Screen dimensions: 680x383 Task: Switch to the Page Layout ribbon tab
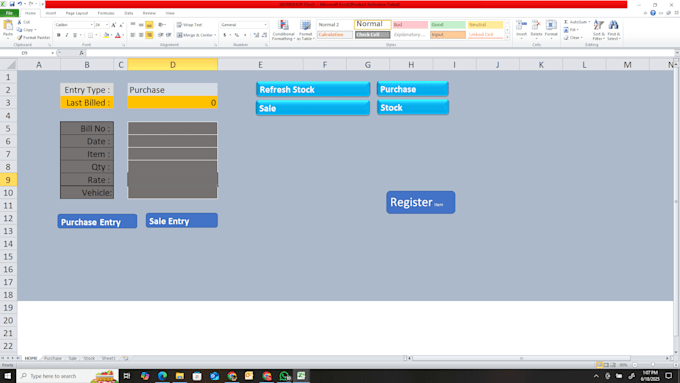point(77,13)
